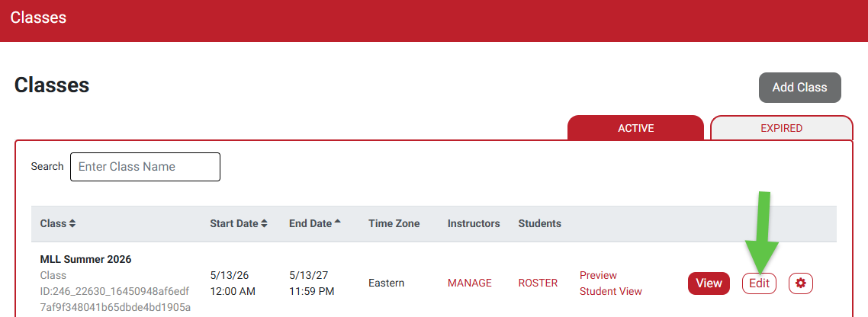The width and height of the screenshot is (868, 317).
Task: Click the Start Date column header text
Action: (x=233, y=223)
